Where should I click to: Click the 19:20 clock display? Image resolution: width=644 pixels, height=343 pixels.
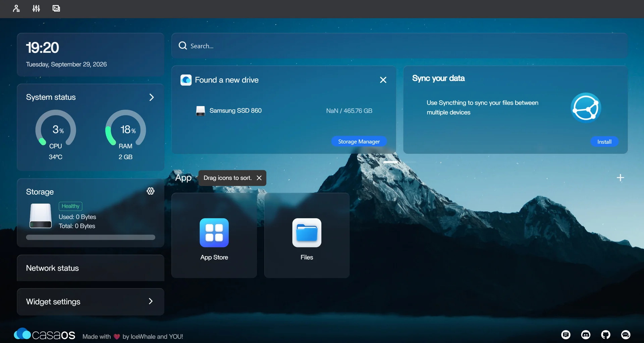point(43,48)
